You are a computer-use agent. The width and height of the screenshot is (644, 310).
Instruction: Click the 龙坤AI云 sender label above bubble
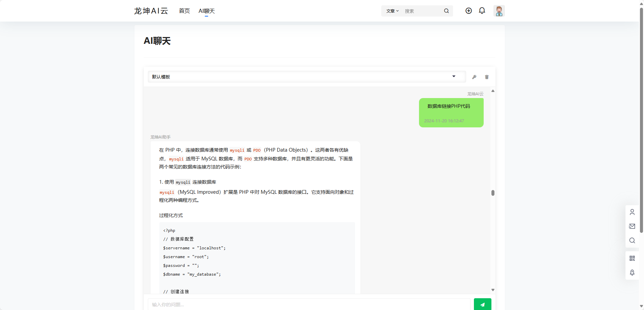click(x=475, y=94)
